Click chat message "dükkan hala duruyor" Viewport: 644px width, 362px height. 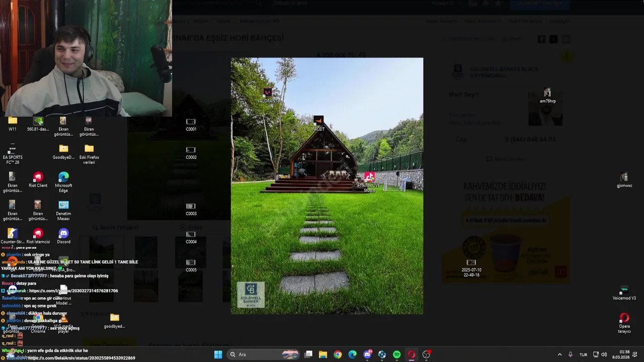pos(47,313)
